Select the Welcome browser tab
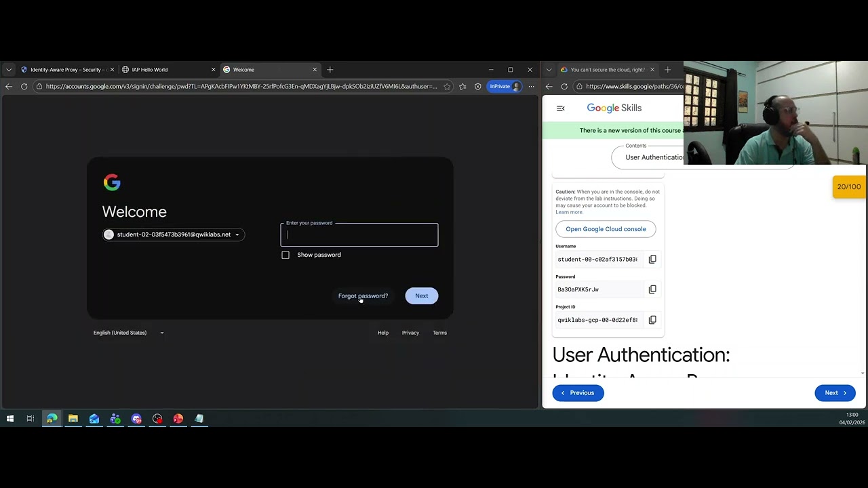Viewport: 868px width, 488px height. [x=270, y=69]
